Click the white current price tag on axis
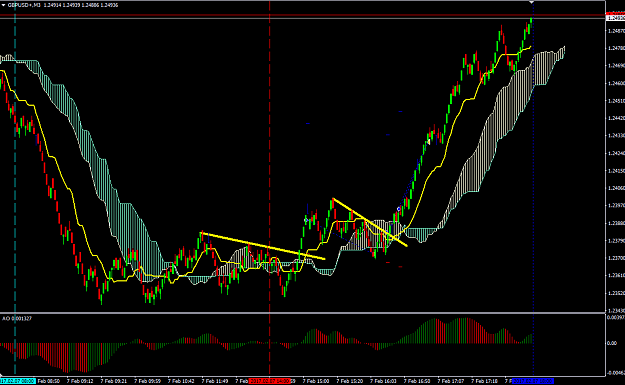The image size is (625, 385). [615, 18]
